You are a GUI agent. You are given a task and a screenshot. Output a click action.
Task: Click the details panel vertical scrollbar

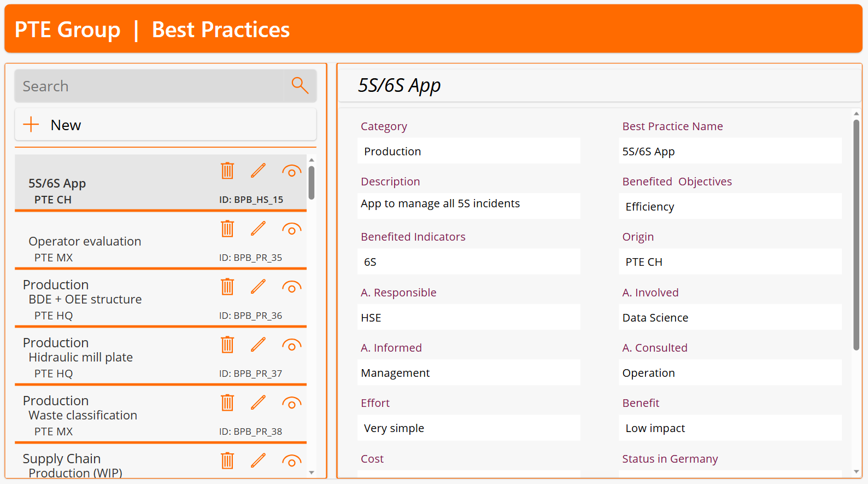856,235
